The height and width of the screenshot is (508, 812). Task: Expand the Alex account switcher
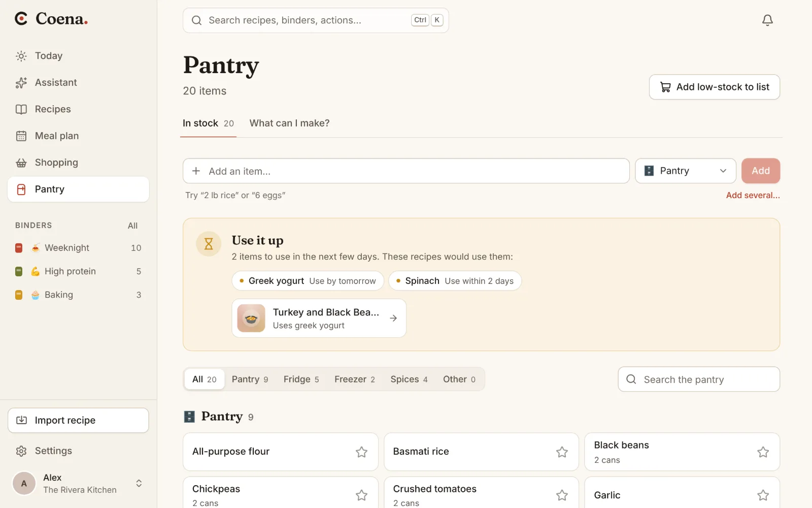coord(78,483)
